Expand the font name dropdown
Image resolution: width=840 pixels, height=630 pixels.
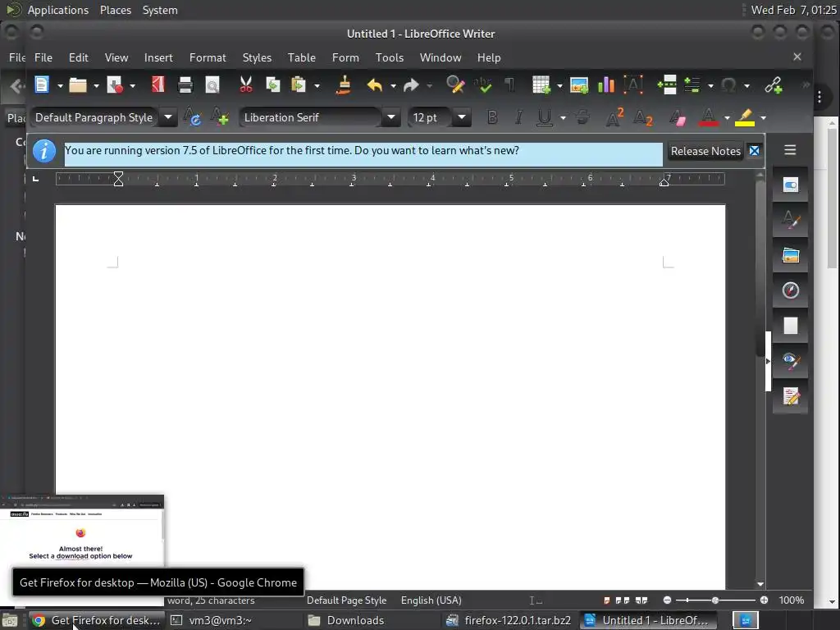tap(391, 116)
